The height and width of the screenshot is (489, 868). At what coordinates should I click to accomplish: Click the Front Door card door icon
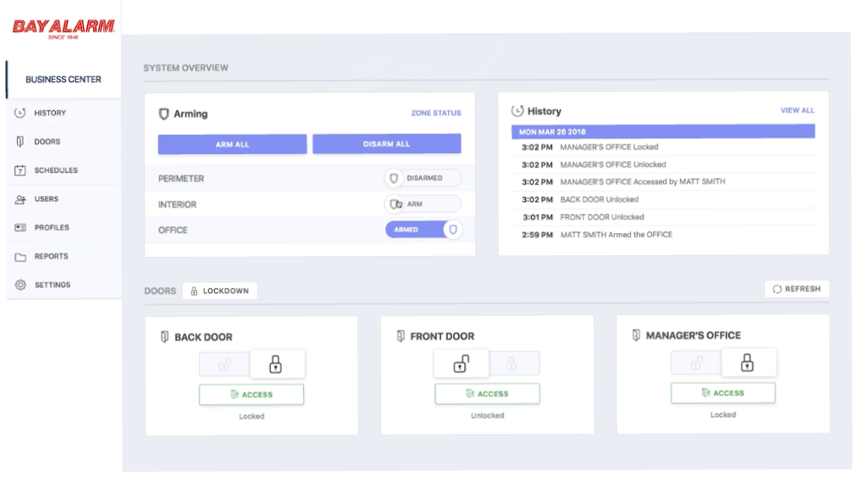[x=401, y=336]
